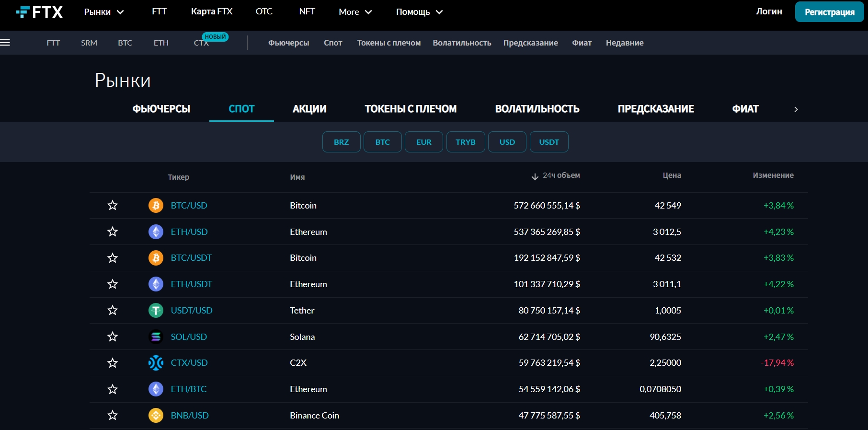Switch to the ФЬЮЧЕРСЫ tab
This screenshot has width=868, height=430.
tap(161, 109)
